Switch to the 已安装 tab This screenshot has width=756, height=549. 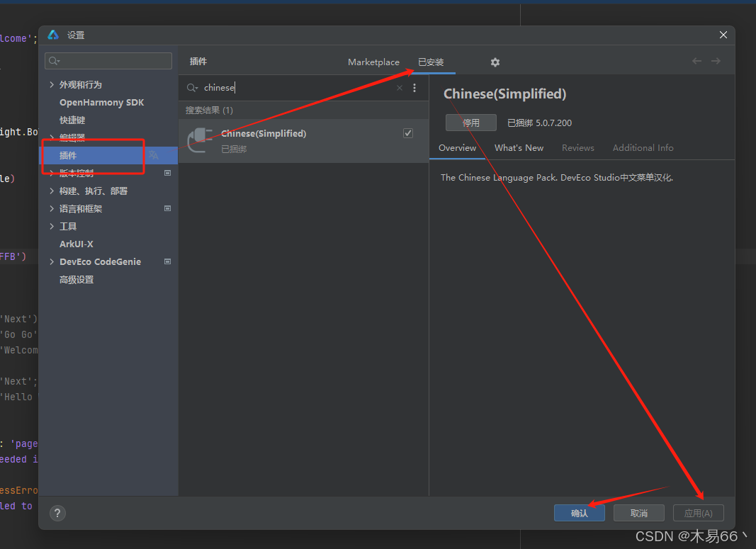tap(431, 62)
